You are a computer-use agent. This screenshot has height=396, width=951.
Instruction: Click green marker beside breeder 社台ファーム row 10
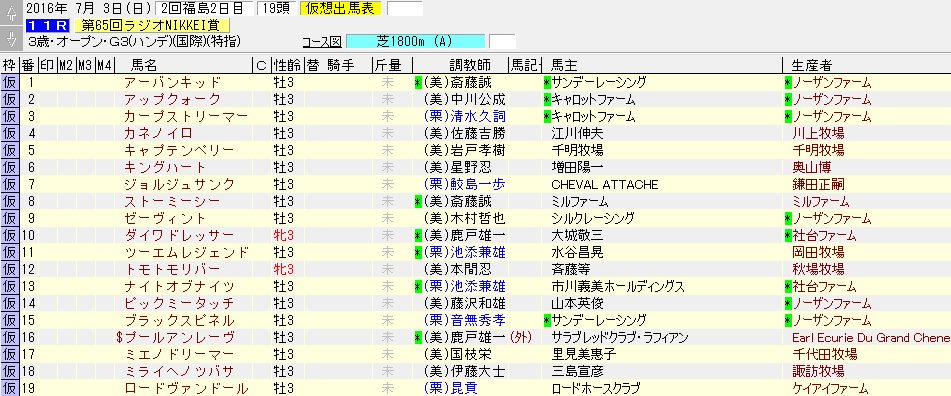click(788, 235)
